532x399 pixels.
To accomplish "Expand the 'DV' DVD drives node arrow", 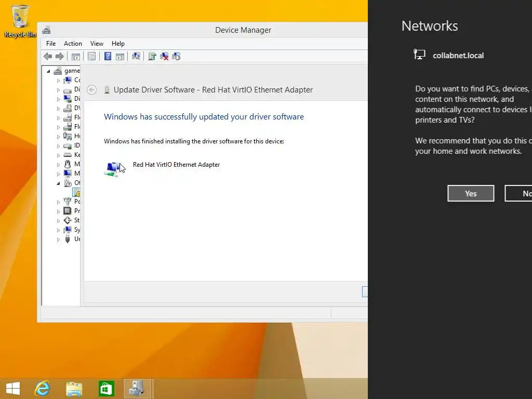I will click(x=58, y=109).
